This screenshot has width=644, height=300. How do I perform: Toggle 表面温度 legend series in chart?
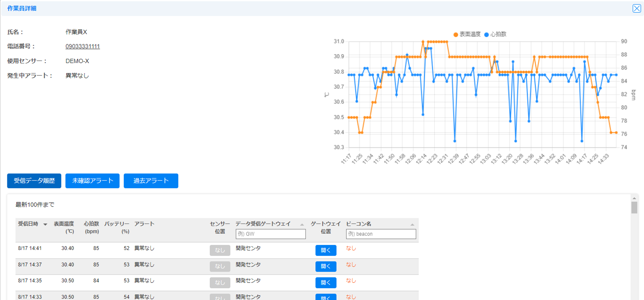point(467,34)
